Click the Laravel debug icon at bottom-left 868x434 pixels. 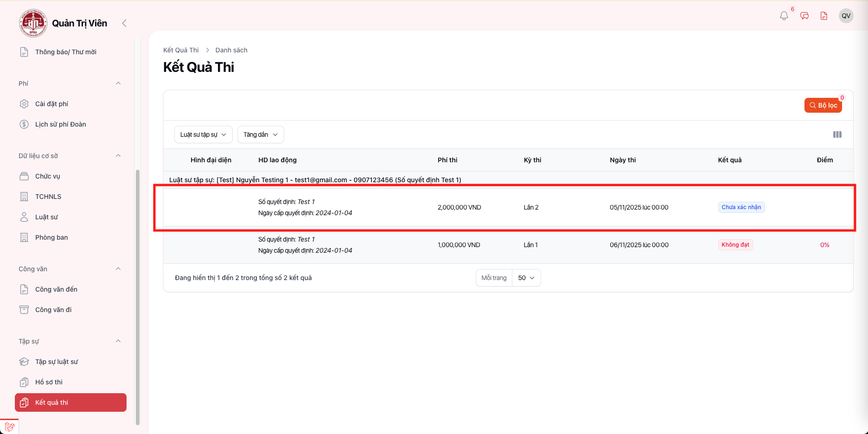[x=9, y=427]
